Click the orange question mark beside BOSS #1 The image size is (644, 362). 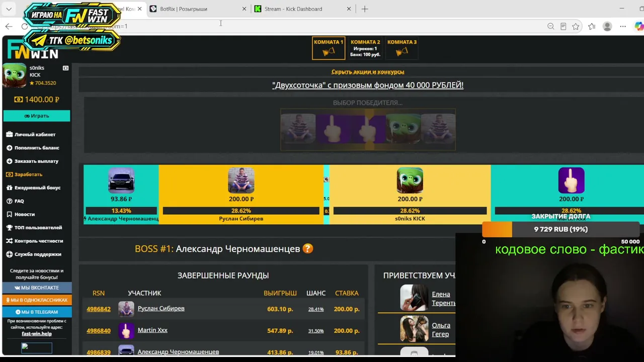[x=308, y=249]
